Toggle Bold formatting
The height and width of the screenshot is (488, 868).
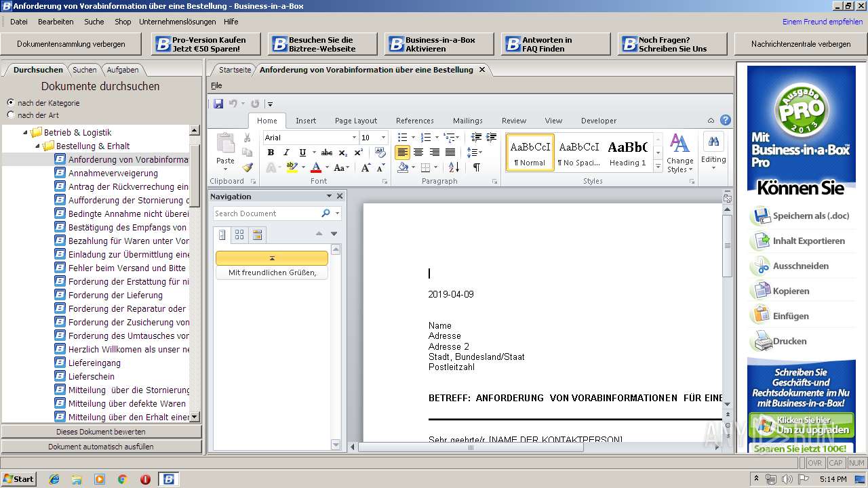coord(271,152)
